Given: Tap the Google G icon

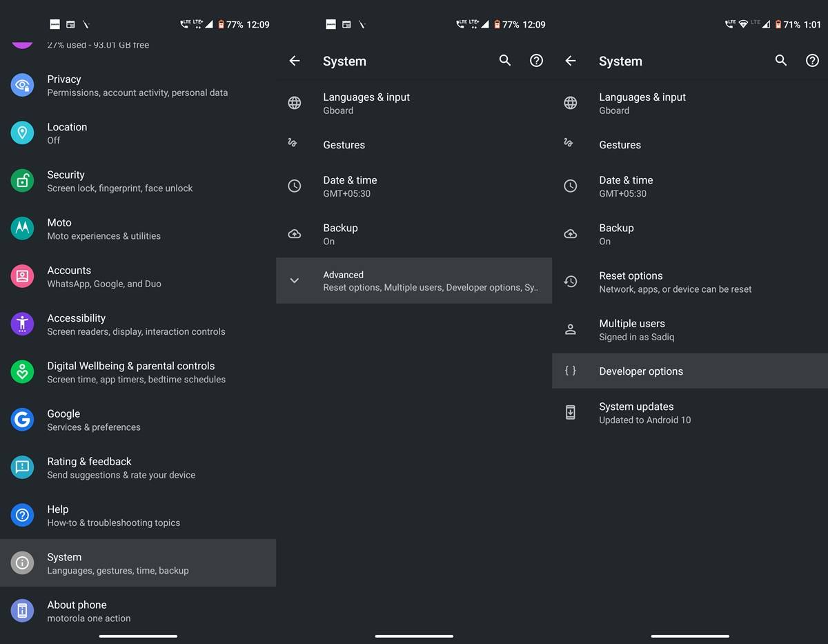Looking at the screenshot, I should (x=22, y=420).
